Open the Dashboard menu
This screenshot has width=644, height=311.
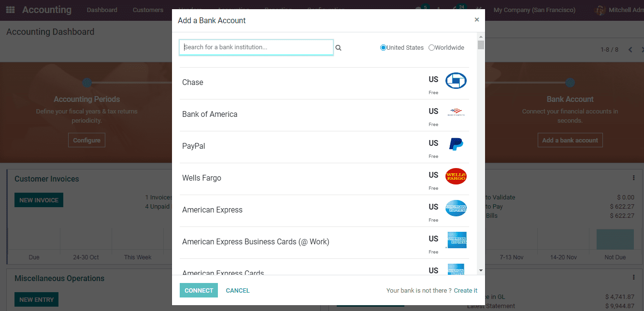(x=102, y=10)
